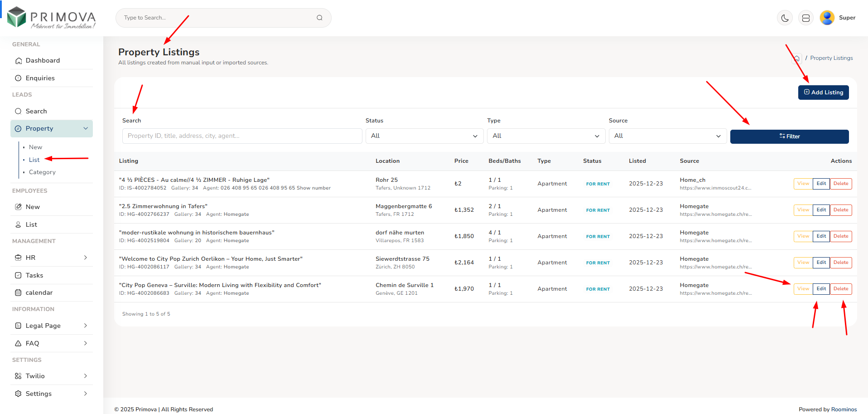The height and width of the screenshot is (414, 868).
Task: Open Dashboard from the sidebar
Action: (43, 60)
